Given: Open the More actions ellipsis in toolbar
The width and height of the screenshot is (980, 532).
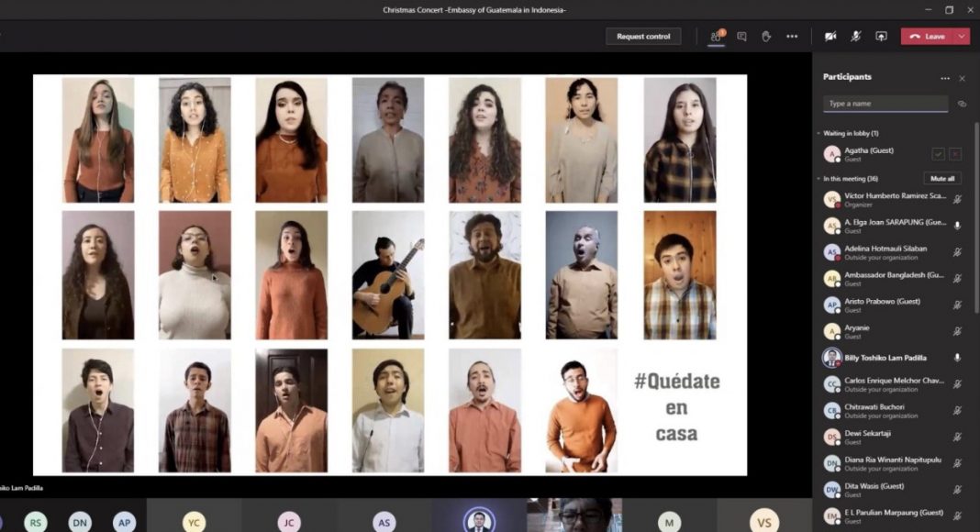Looking at the screenshot, I should [792, 37].
